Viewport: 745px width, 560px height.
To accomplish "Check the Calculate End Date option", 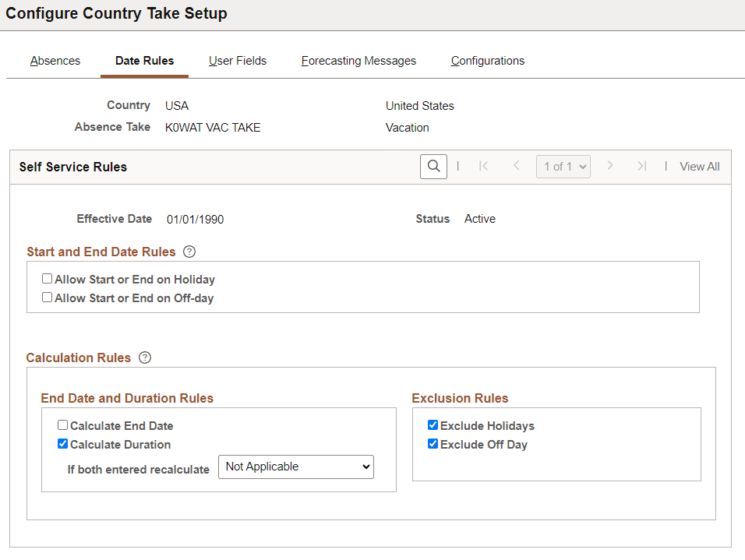I will pyautogui.click(x=62, y=424).
